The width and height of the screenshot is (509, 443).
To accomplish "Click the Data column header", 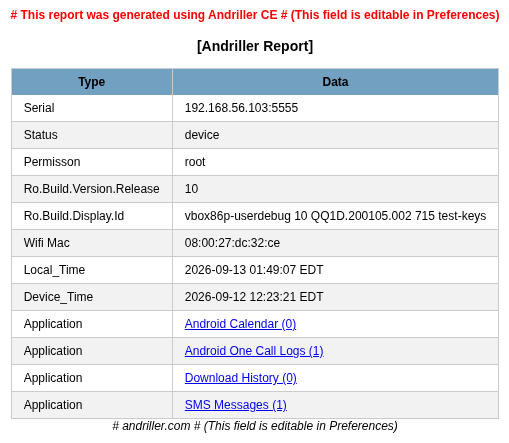I will click(x=335, y=82).
